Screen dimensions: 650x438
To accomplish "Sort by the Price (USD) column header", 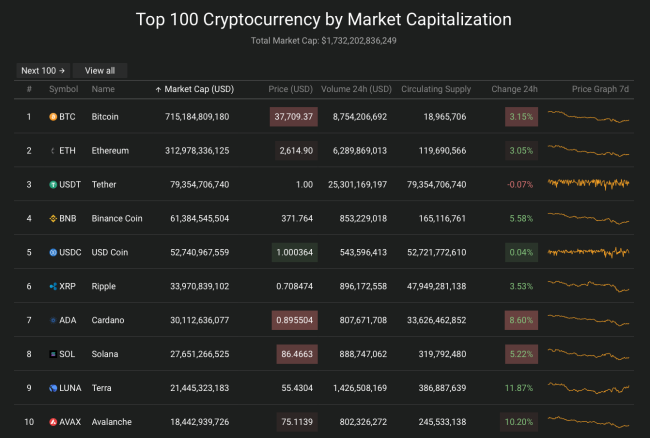I will click(x=291, y=89).
